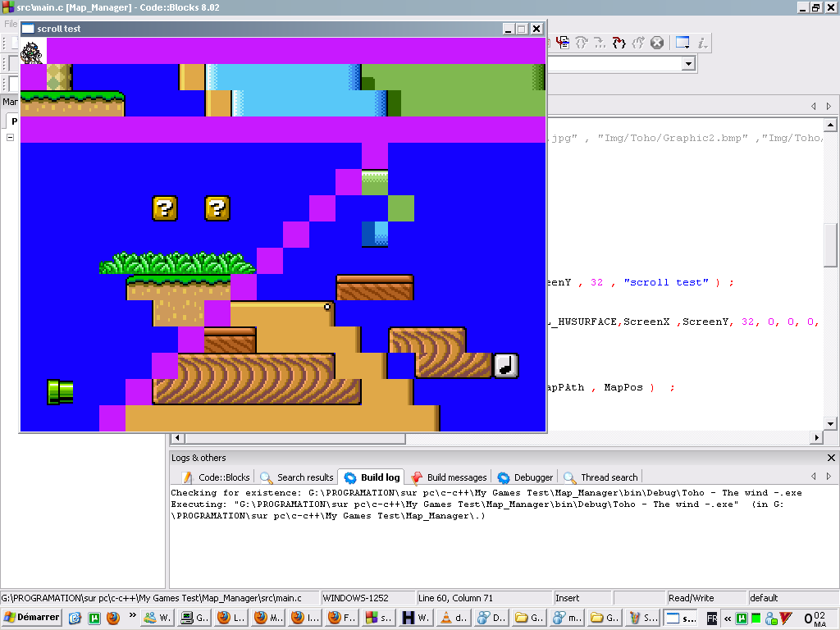The width and height of the screenshot is (840, 630).
Task: Switch to Messenger taskbar button labeled m..
Action: coord(568,618)
